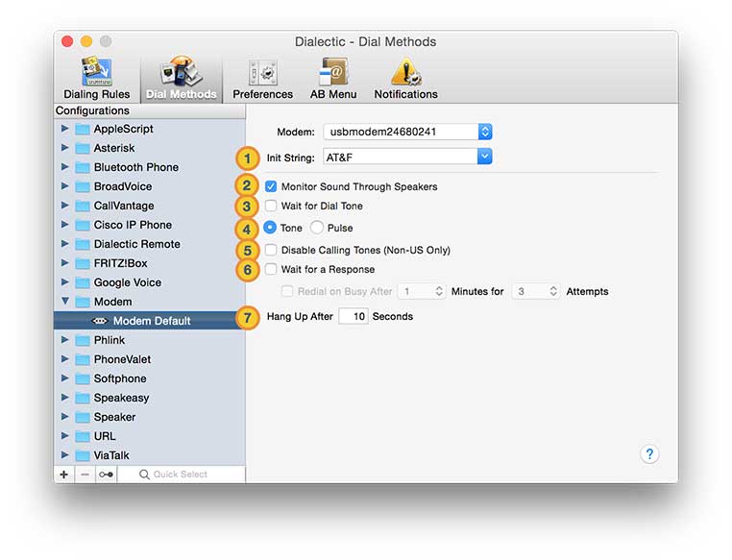732x560 pixels.
Task: Expand the Phlink disclosure triangle
Action: pos(65,340)
